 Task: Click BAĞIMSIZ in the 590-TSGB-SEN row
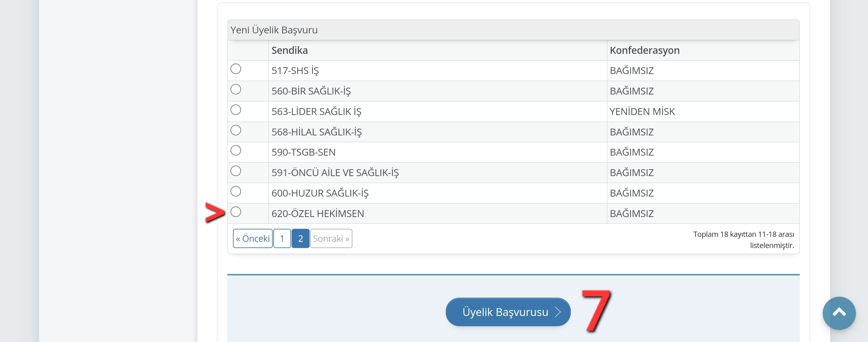click(x=632, y=152)
